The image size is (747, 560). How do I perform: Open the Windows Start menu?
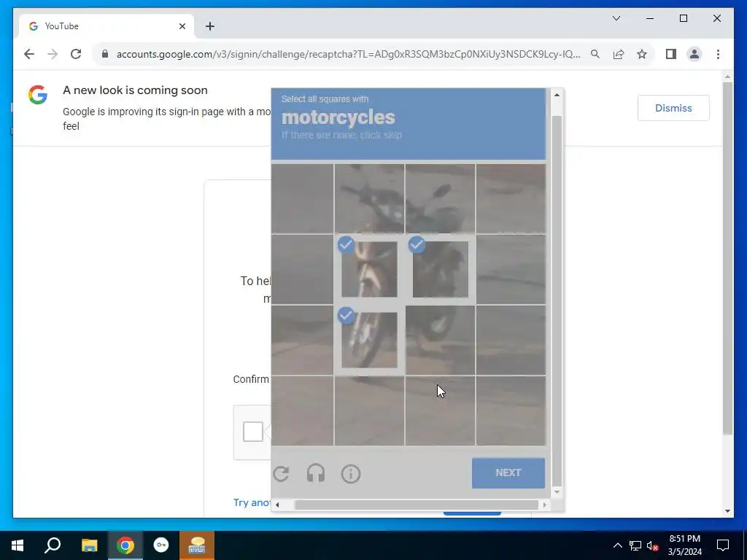18,545
